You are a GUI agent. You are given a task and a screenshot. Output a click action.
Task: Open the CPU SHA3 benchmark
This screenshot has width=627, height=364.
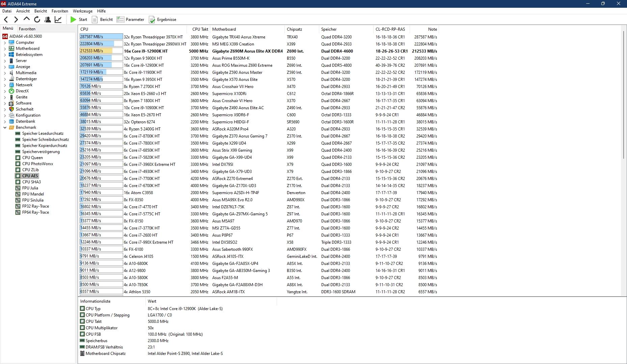click(x=31, y=182)
